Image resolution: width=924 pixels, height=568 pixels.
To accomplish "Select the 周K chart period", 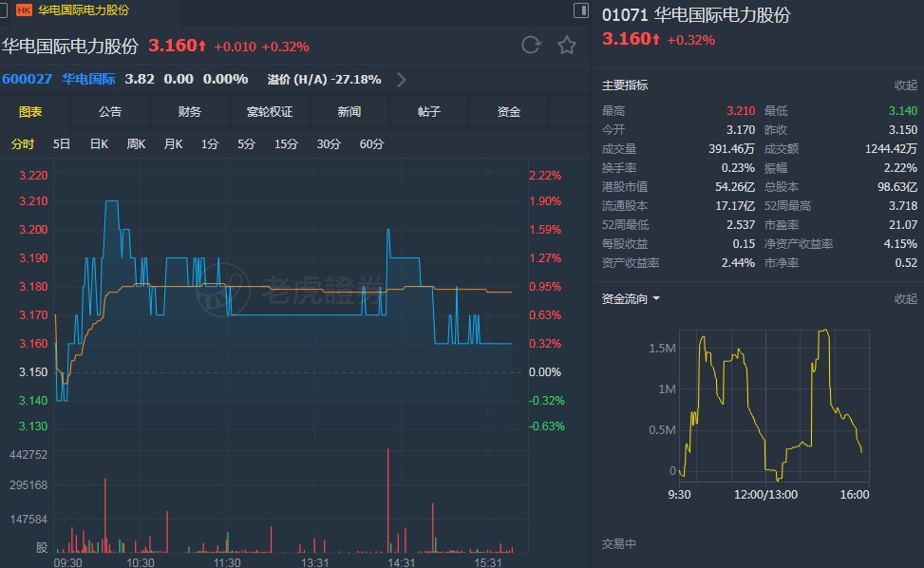I will [x=136, y=144].
